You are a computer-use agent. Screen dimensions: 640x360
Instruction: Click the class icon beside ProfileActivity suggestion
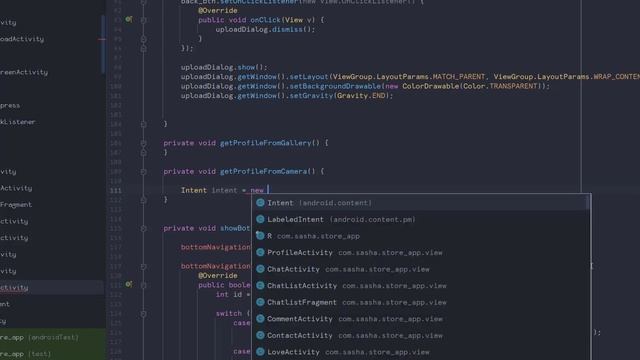260,253
